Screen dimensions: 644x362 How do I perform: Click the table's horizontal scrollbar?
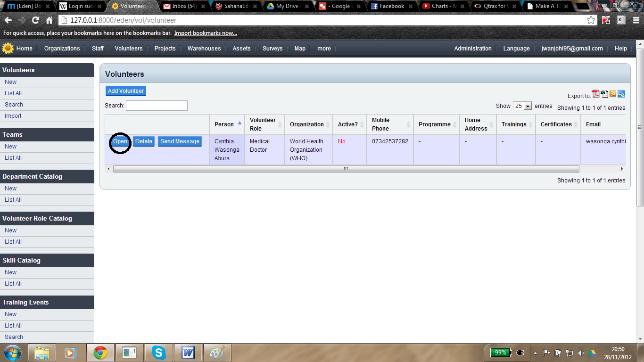346,169
